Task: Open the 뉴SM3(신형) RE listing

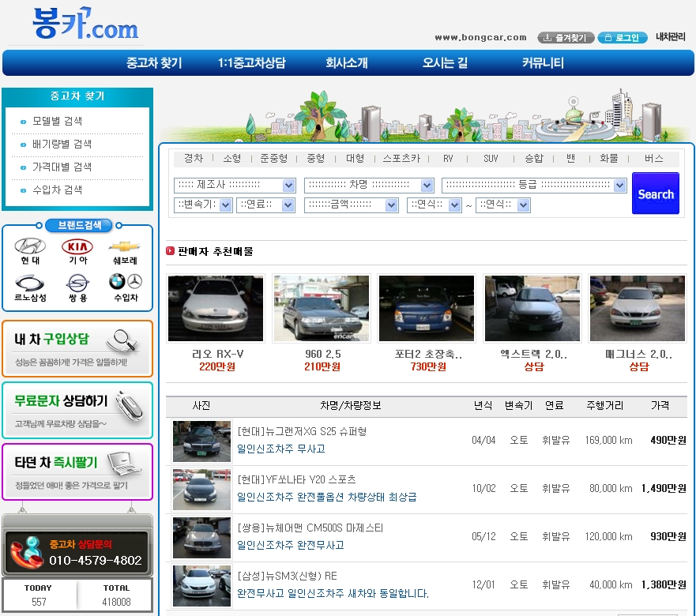Action: pos(288,576)
